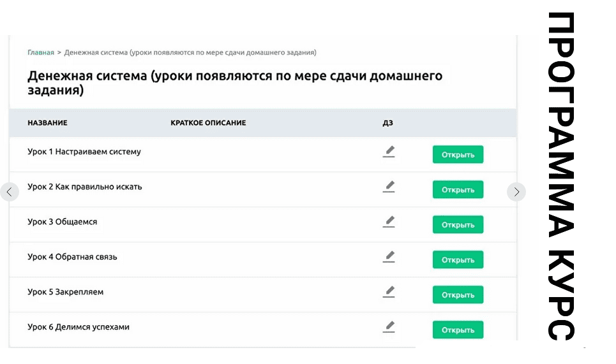616x364 pixels.
Task: Open Урок 1 Настраиваем систему
Action: pos(458,155)
